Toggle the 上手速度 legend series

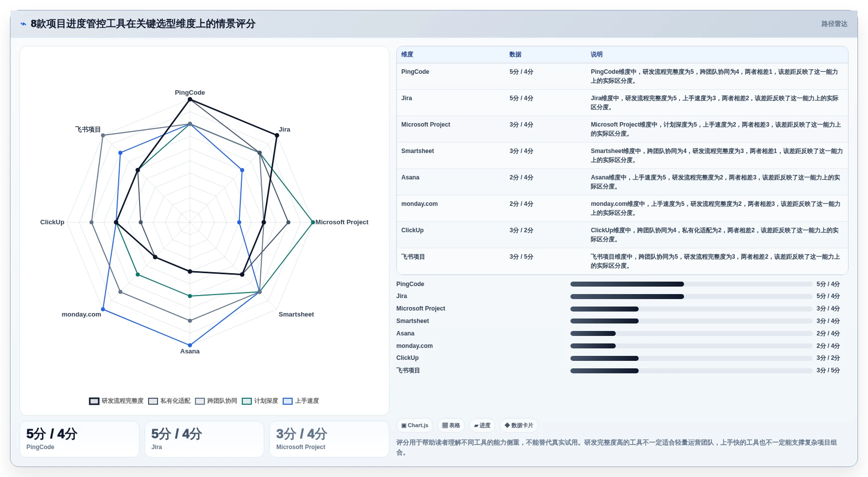coord(301,401)
